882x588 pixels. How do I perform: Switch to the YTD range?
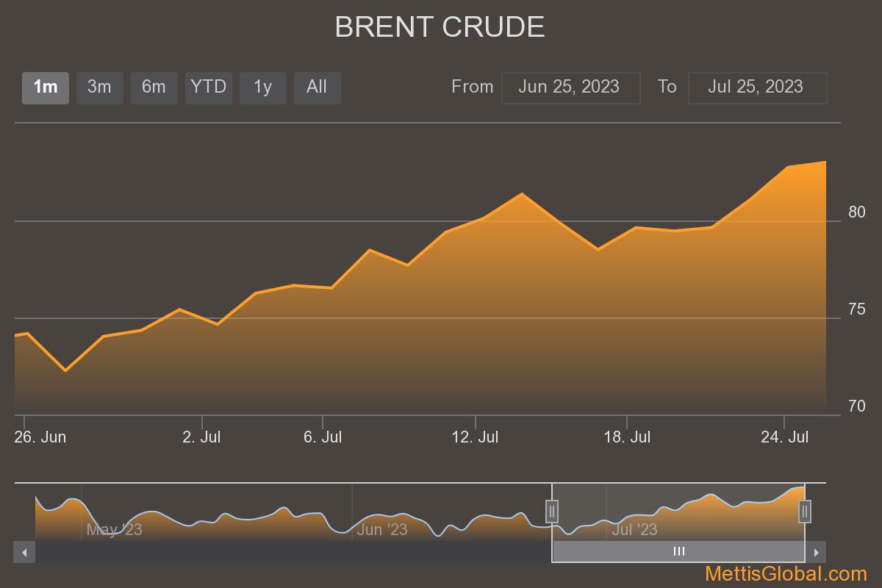pos(208,87)
